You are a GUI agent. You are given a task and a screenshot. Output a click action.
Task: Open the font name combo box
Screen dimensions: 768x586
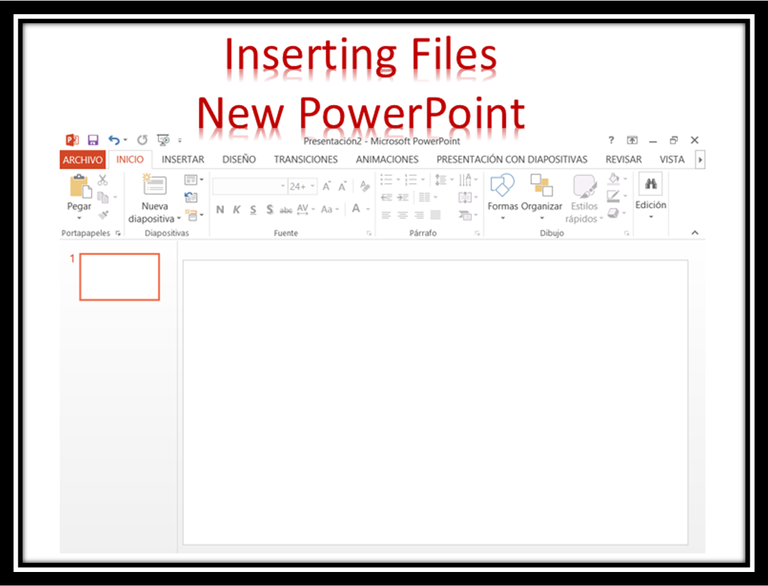coord(250,186)
